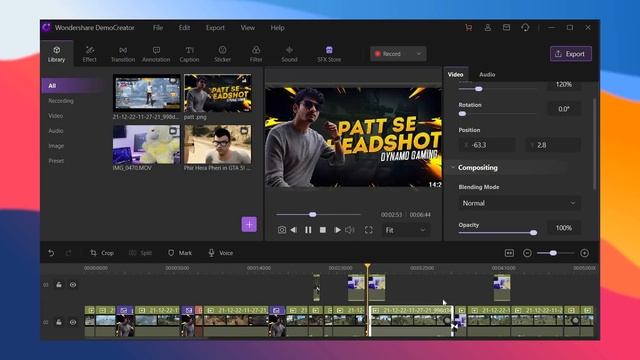Viewport: 640px width, 360px height.
Task: Select the patt.png thumbnail
Action: pyautogui.click(x=218, y=93)
